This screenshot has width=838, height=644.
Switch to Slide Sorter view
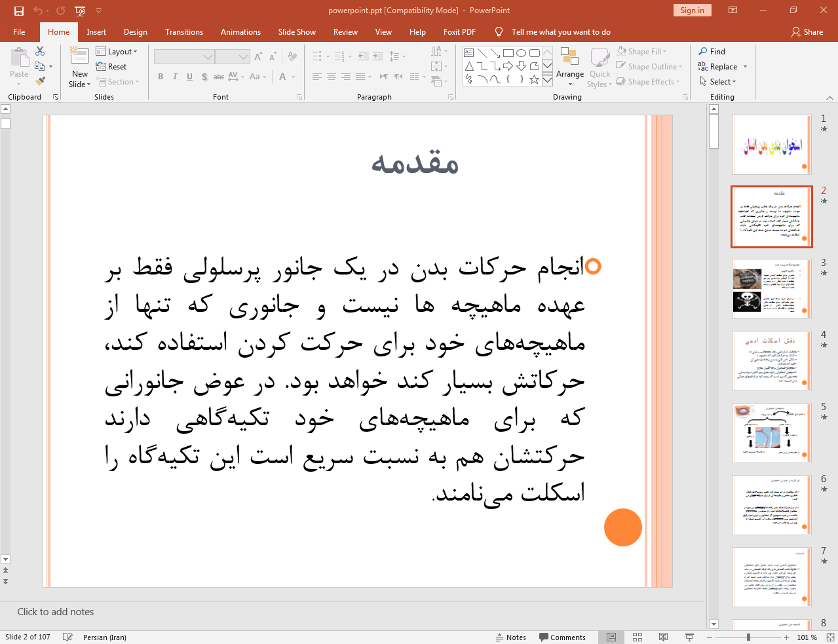638,637
